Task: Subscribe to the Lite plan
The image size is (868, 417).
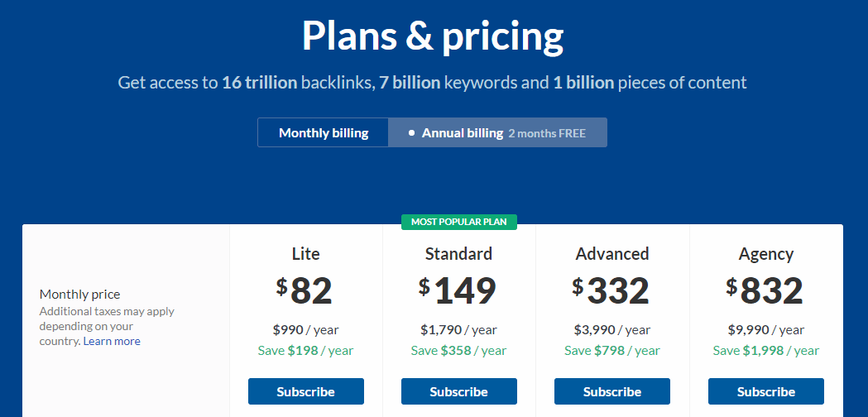Action: point(305,391)
